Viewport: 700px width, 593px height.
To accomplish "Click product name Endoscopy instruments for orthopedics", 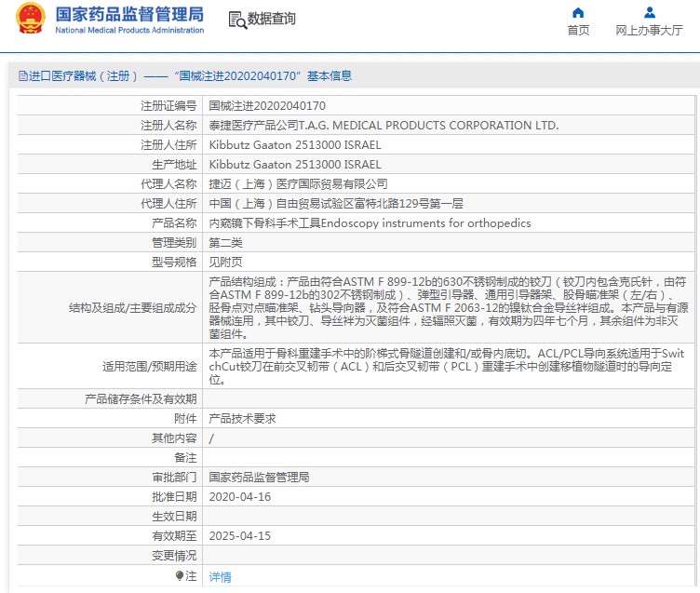I will [370, 223].
